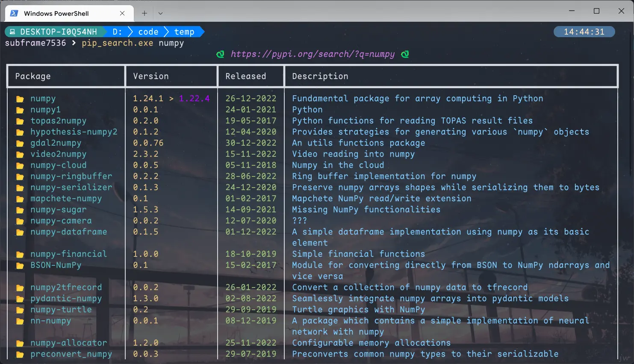Image resolution: width=634 pixels, height=364 pixels.
Task: Open the pypi.org numpy search link
Action: click(313, 54)
